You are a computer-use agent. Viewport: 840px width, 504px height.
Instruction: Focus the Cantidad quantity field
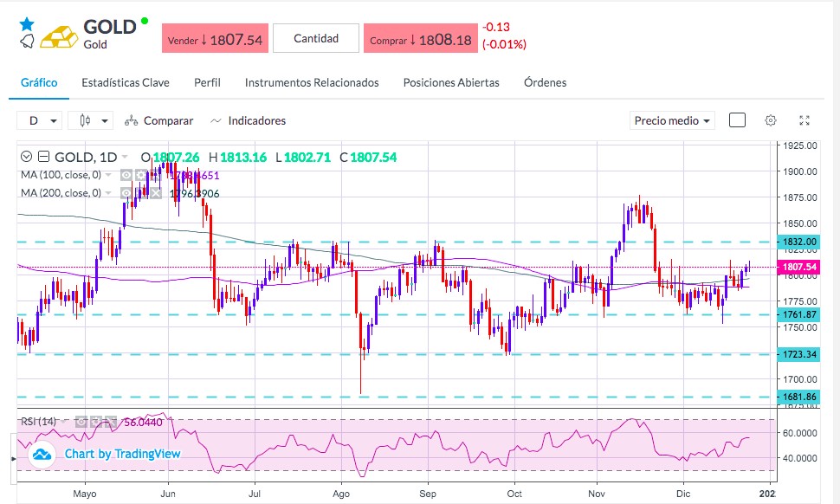pos(316,38)
